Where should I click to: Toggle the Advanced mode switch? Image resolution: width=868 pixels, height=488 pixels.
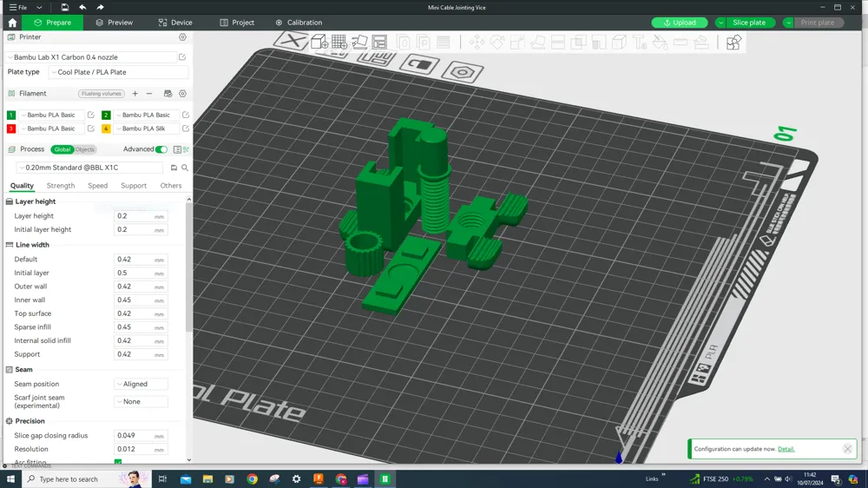coord(161,149)
